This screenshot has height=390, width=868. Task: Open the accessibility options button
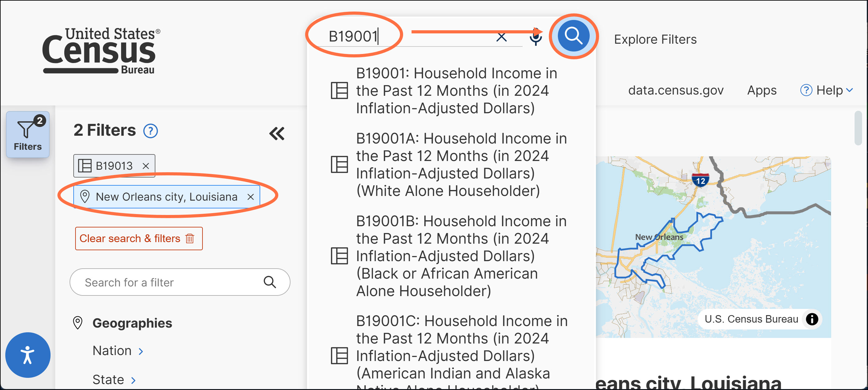tap(28, 355)
